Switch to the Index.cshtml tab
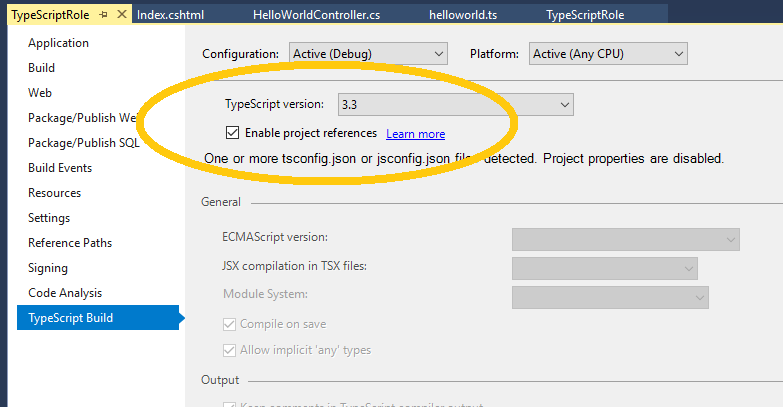The width and height of the screenshot is (783, 407). (170, 15)
